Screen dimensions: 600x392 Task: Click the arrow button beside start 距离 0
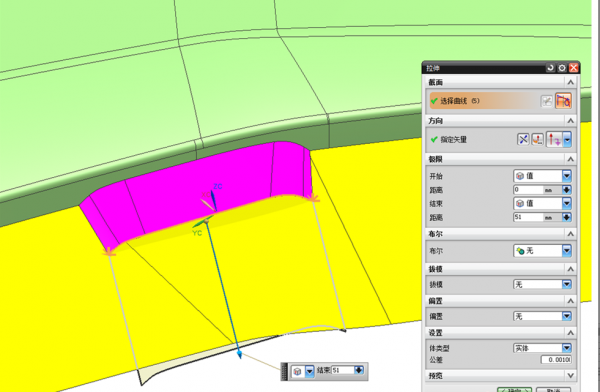pos(567,189)
